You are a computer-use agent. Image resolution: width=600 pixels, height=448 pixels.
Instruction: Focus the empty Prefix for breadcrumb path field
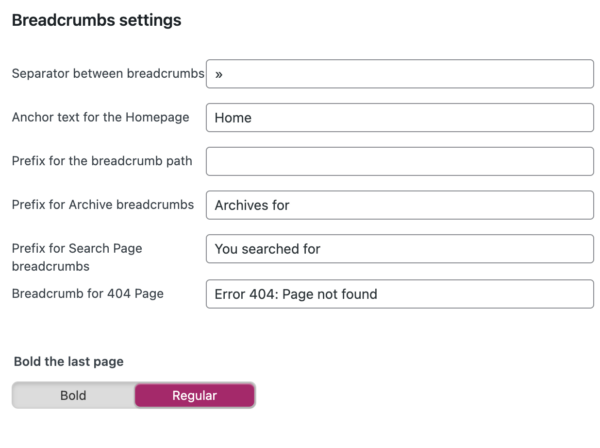coord(400,161)
